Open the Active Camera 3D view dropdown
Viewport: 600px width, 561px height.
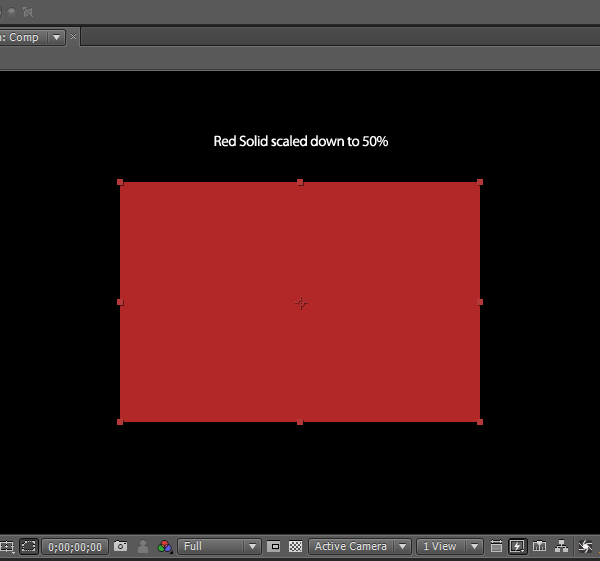360,546
